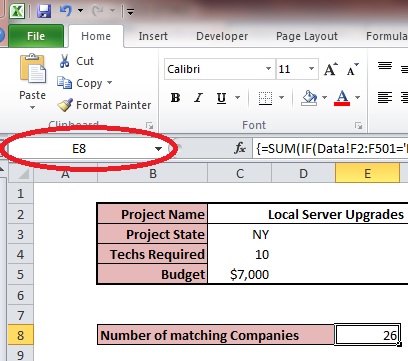Open the Undo history dropdown arrow
This screenshot has height=361, width=408.
point(80,10)
